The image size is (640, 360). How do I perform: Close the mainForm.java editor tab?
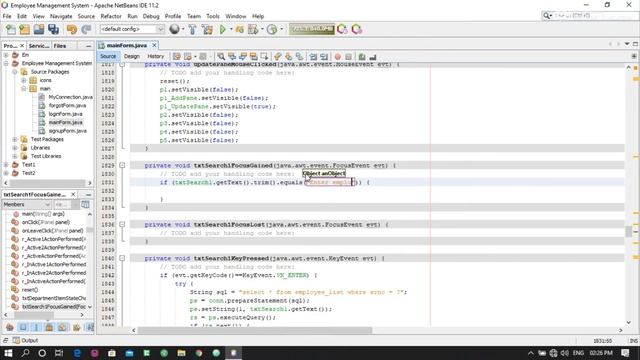[154, 45]
